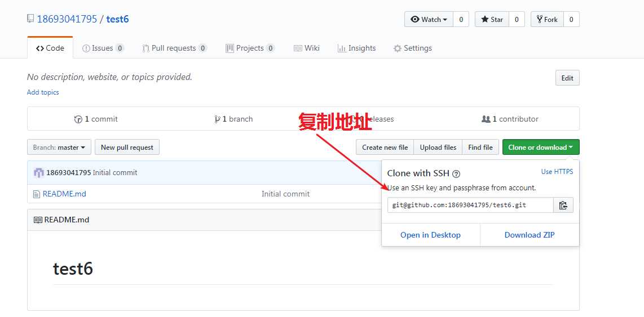Screen dimensions: 644x317
Task: Click Open in Desktop
Action: [430, 235]
